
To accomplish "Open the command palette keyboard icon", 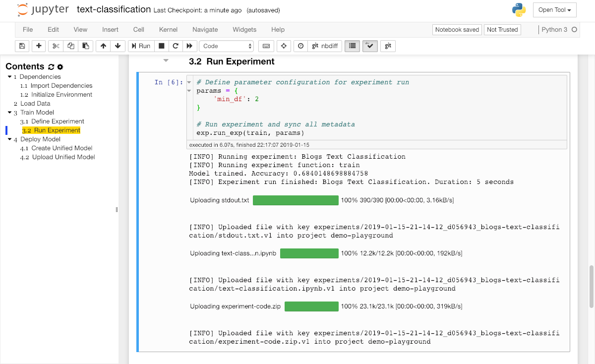I will 266,46.
